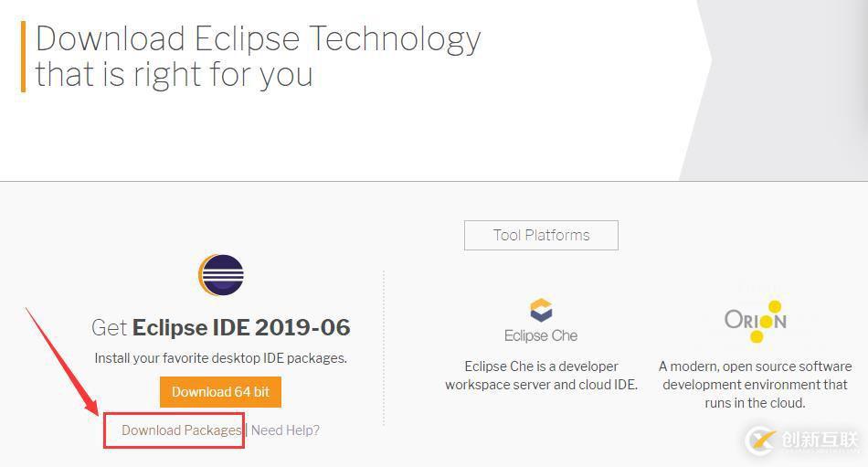
Task: Click the Chinese watermark text
Action: 820,440
